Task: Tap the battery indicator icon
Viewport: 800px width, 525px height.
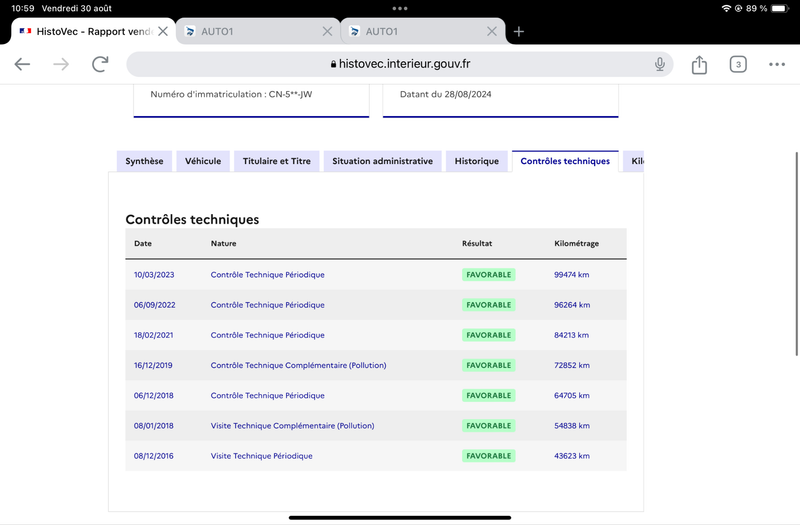Action: pyautogui.click(x=780, y=8)
